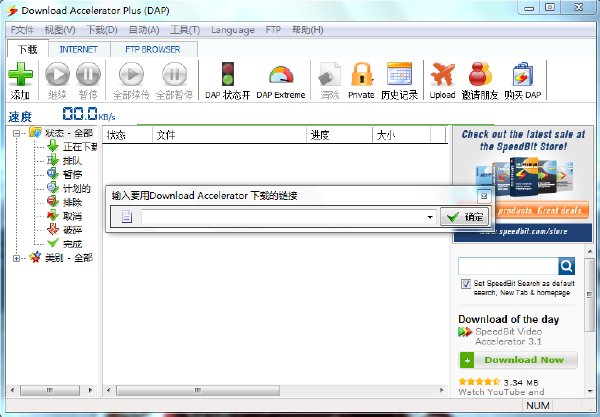This screenshot has height=417, width=600.
Task: Open 历史记录 calendar icon
Action: pyautogui.click(x=399, y=73)
